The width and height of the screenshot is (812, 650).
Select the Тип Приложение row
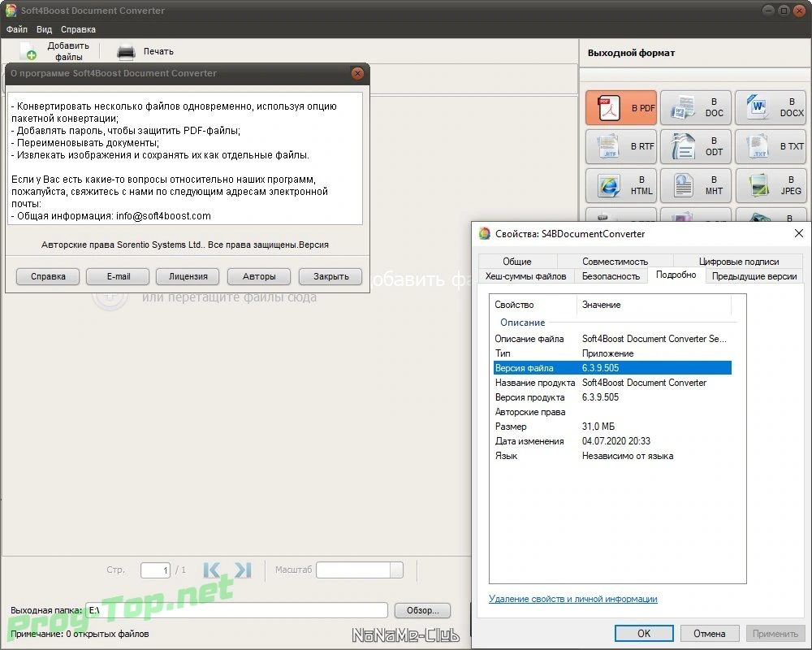tap(612, 353)
